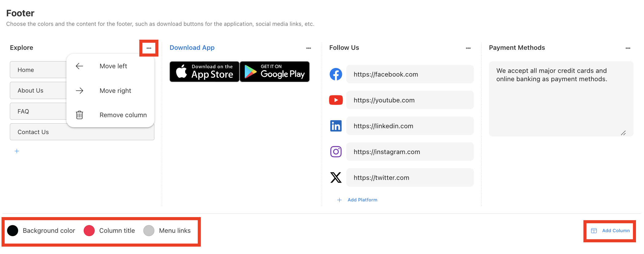Screen dimensions: 644x254
Task: Edit the https://instagram.com URL field
Action: tap(410, 152)
